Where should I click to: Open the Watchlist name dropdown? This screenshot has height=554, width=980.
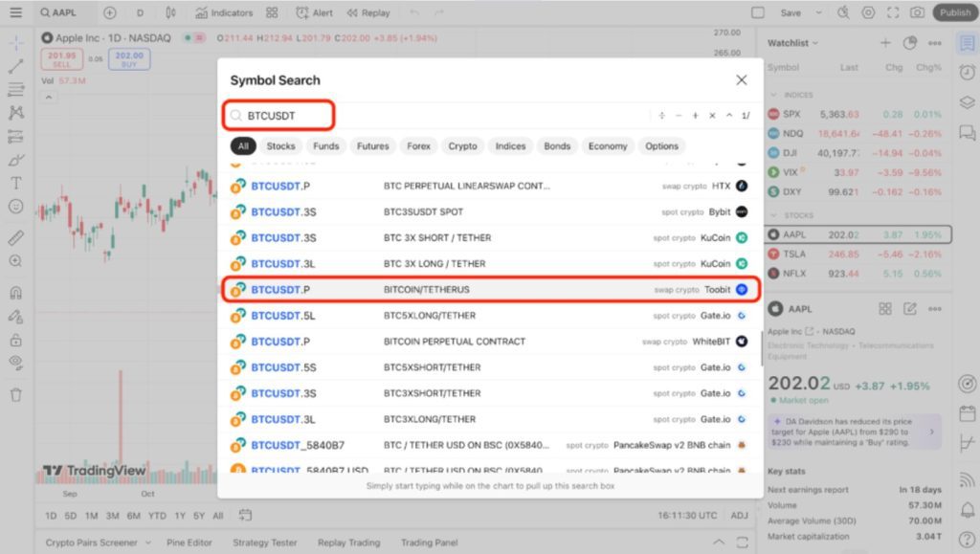[x=792, y=43]
